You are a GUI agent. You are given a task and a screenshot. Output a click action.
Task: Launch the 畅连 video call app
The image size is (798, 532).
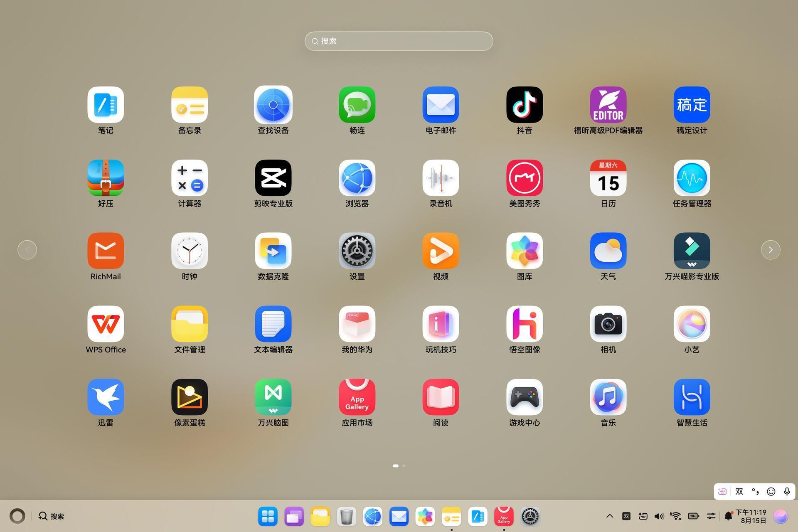(357, 105)
